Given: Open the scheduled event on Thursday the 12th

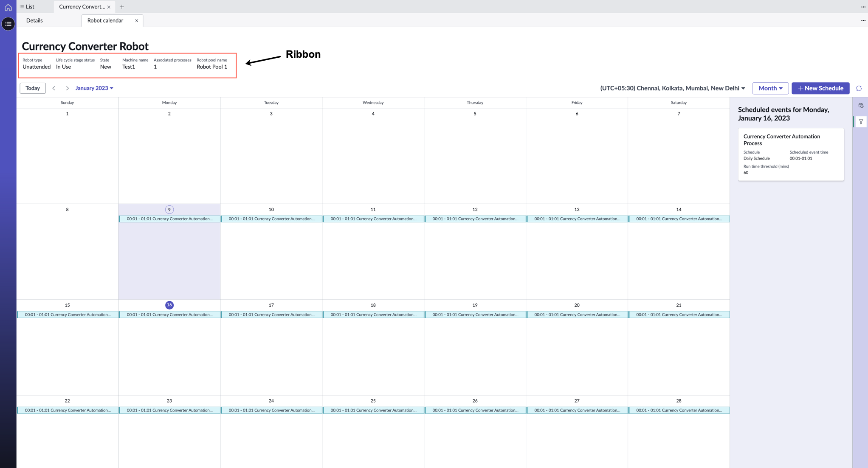Looking at the screenshot, I should pos(475,219).
